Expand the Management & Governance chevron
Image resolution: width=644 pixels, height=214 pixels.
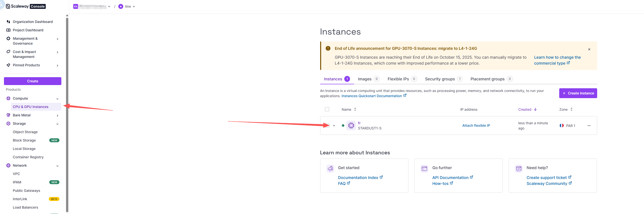coord(57,39)
